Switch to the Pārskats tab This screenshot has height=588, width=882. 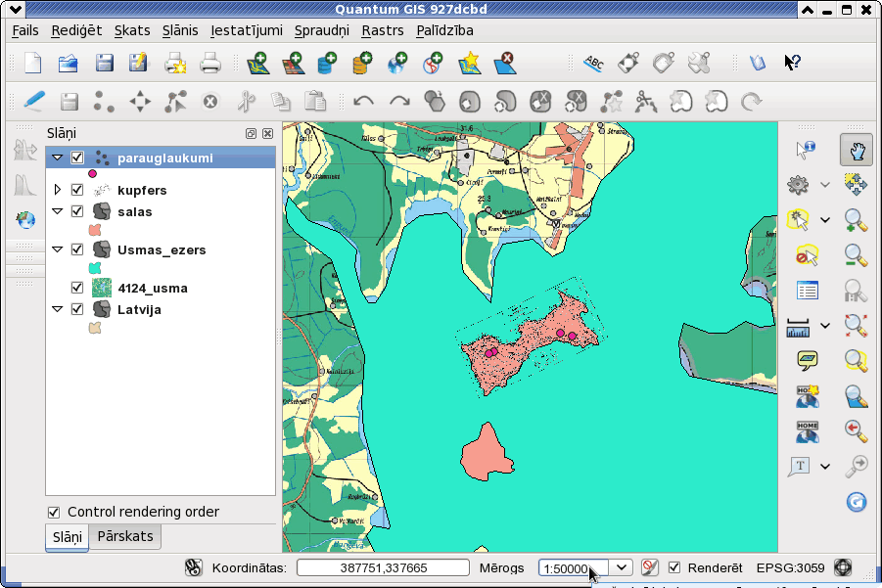[125, 536]
